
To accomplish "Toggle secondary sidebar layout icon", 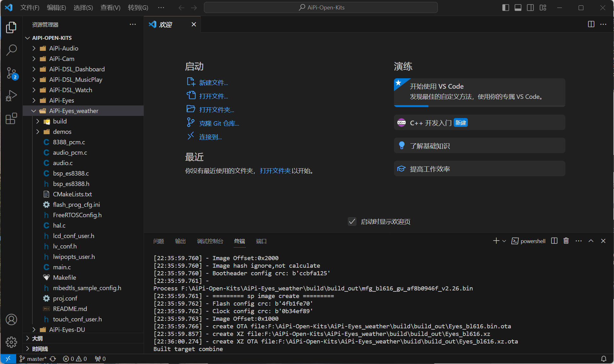I will coord(530,8).
